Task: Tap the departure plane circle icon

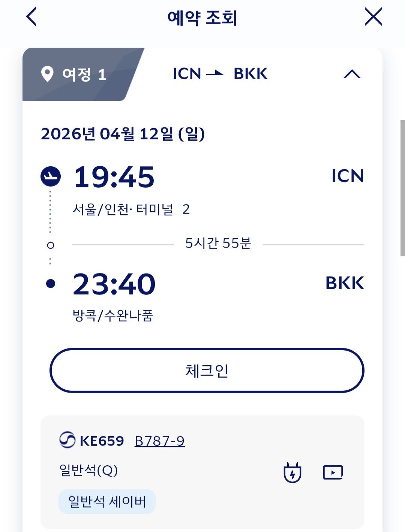Action: pos(51,176)
